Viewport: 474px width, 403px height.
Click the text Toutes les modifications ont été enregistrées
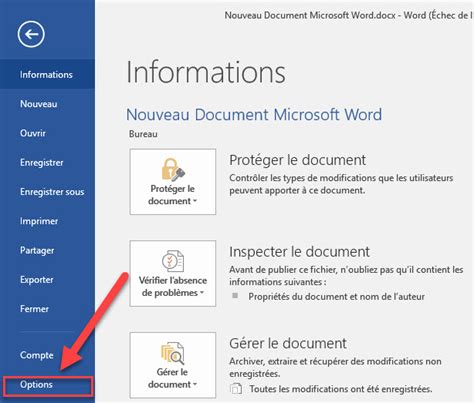[x=341, y=389]
